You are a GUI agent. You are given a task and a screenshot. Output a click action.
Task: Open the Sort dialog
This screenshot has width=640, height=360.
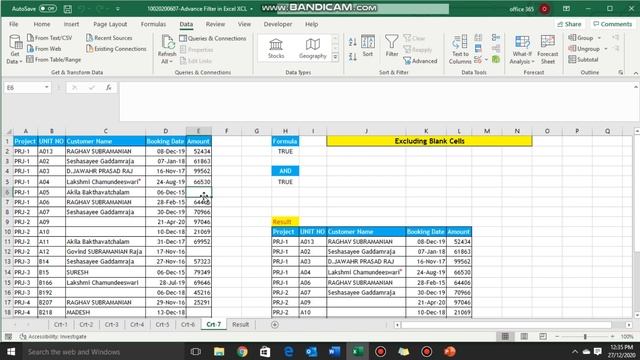(368, 46)
